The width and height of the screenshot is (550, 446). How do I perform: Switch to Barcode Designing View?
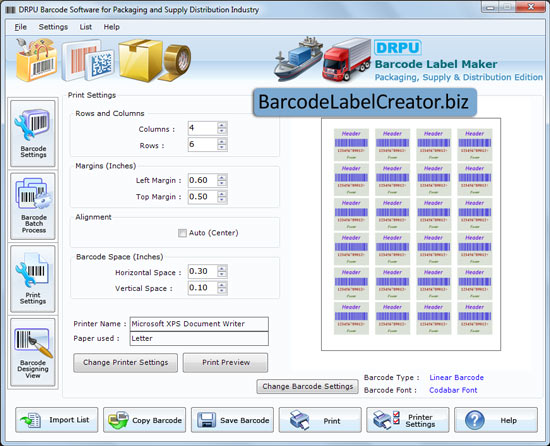[33, 352]
